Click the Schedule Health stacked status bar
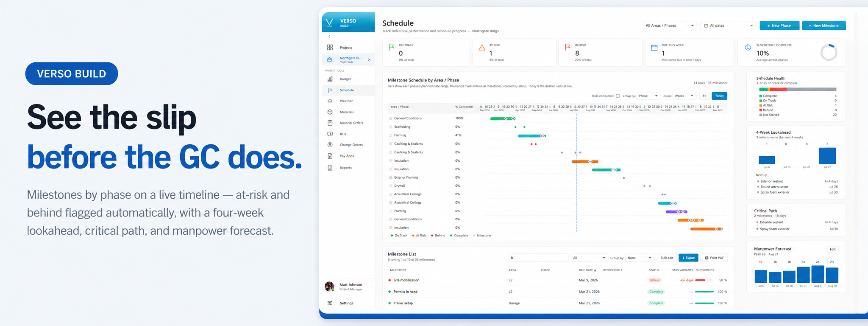 798,90
